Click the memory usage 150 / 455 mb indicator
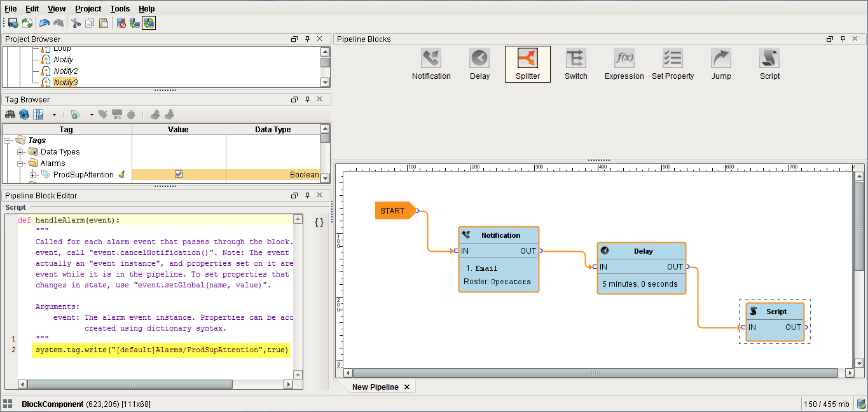The width and height of the screenshot is (868, 412). coord(827,404)
